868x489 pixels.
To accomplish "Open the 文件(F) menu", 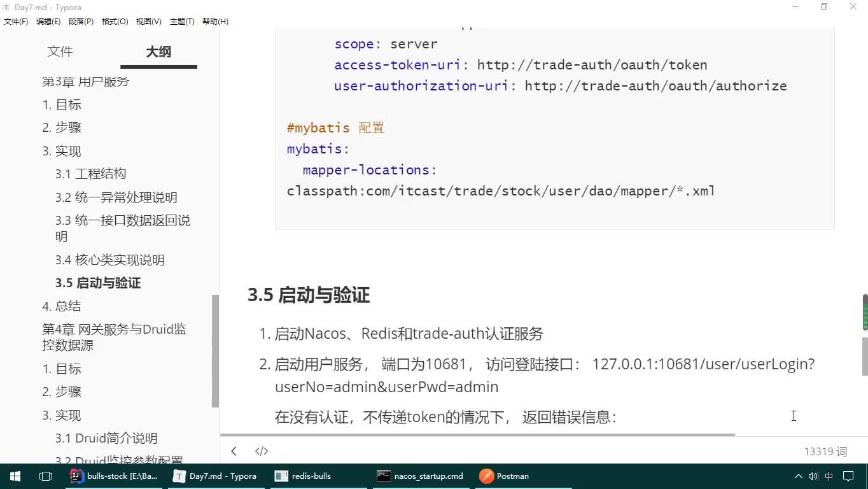I will click(16, 22).
